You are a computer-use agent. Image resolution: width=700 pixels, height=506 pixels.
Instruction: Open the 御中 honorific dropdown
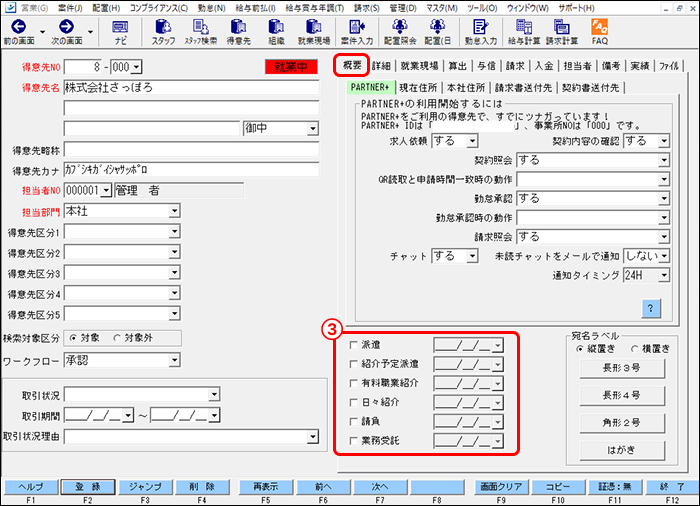[x=312, y=129]
